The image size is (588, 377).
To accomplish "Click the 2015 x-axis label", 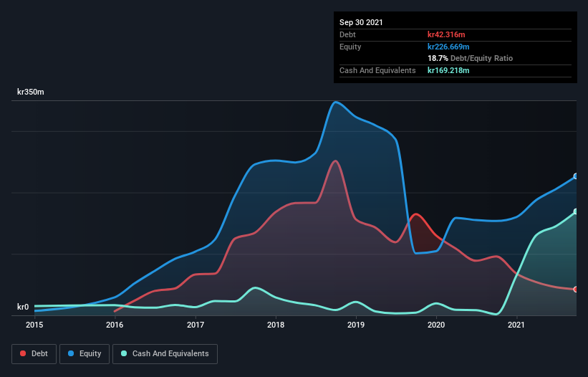I will (x=34, y=325).
